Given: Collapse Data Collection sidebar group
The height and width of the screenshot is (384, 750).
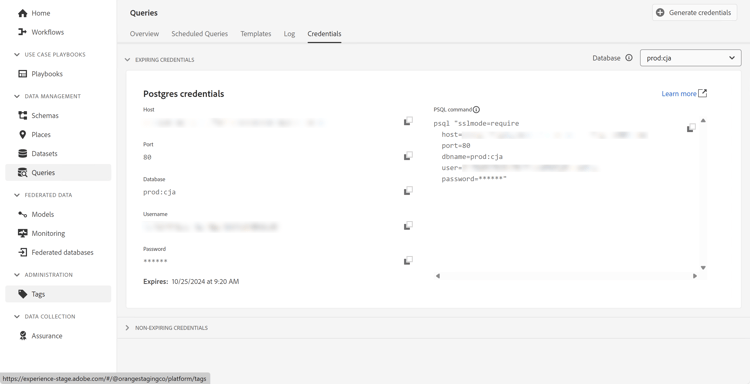Looking at the screenshot, I should tap(17, 317).
